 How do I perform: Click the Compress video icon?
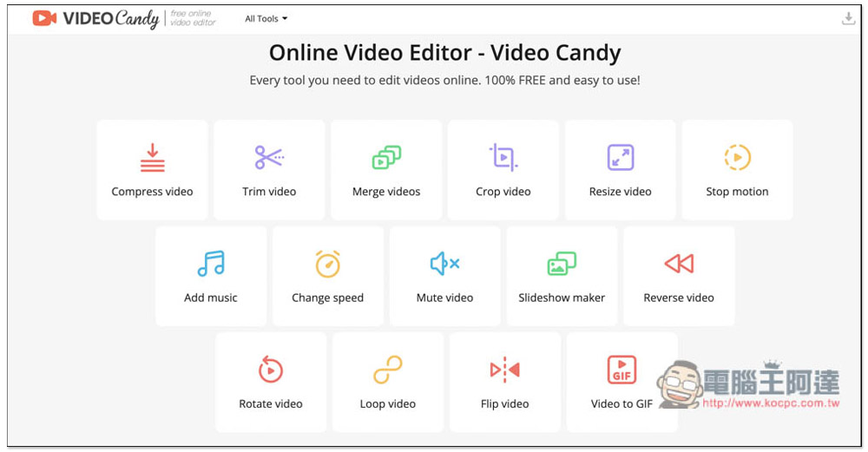click(x=152, y=158)
